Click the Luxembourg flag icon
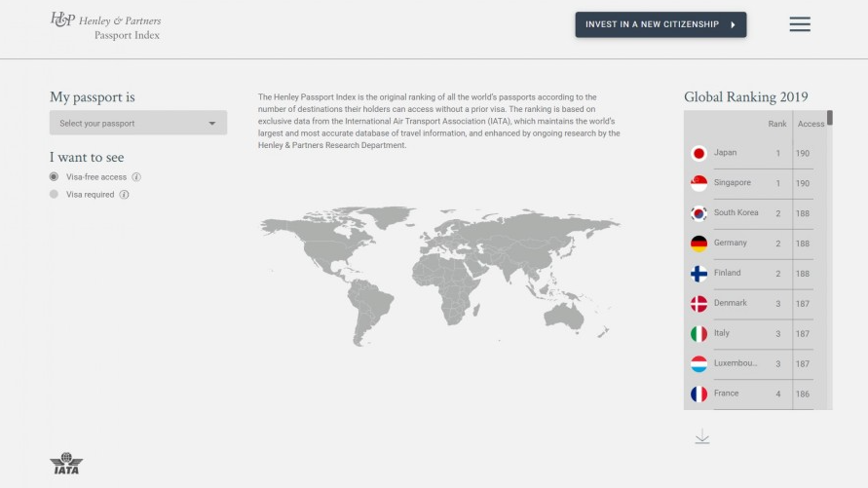The image size is (868, 488). pos(698,363)
